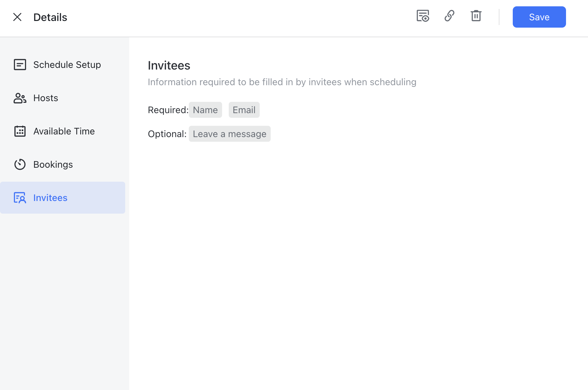Click the Invitees sidebar icon

20,198
